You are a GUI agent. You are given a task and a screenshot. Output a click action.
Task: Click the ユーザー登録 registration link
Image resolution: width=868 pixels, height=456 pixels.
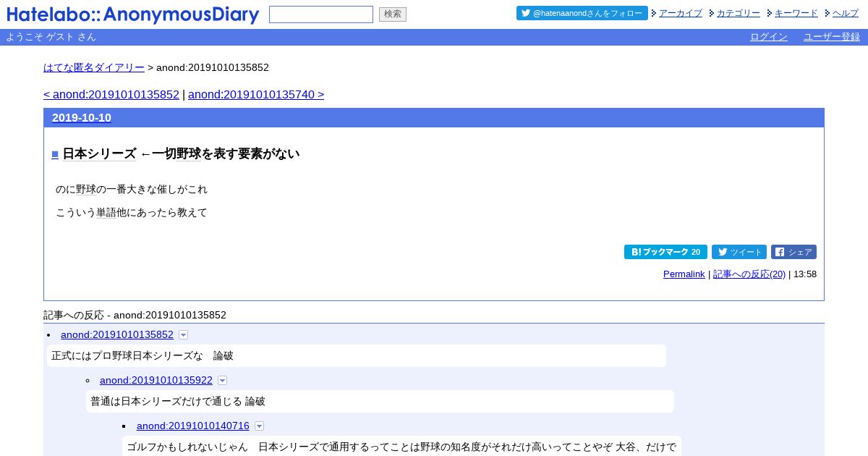832,37
